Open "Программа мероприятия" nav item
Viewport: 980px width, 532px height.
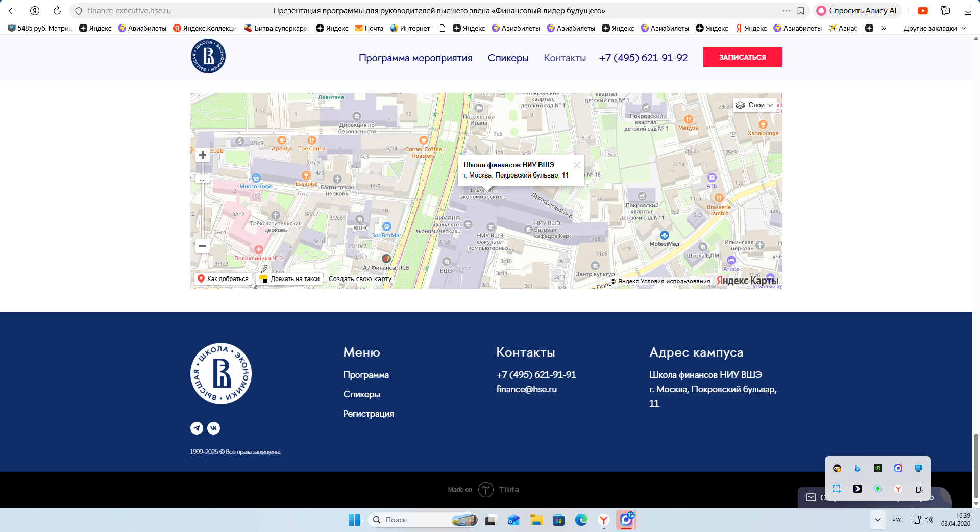(415, 58)
